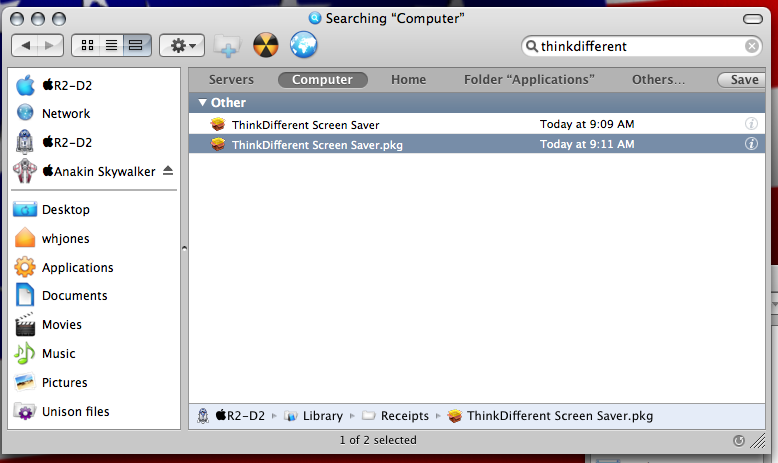
Task: Show info for ThinkDifferent Screen Saver
Action: [751, 124]
